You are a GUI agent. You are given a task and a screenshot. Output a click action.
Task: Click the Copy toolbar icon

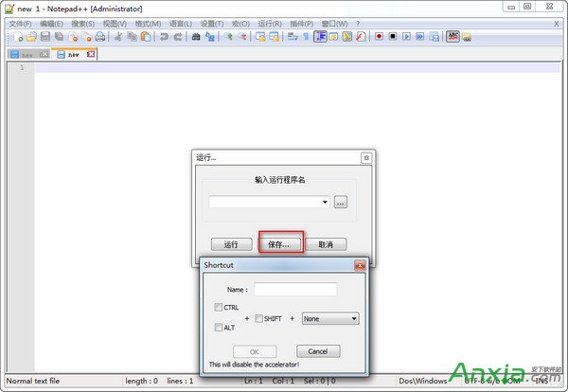[x=132, y=37]
